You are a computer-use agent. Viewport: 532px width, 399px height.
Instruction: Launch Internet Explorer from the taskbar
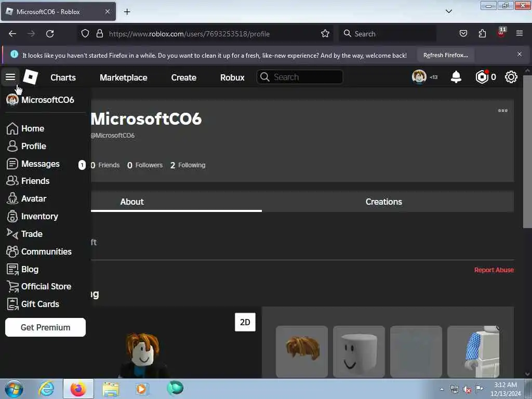tap(46, 389)
